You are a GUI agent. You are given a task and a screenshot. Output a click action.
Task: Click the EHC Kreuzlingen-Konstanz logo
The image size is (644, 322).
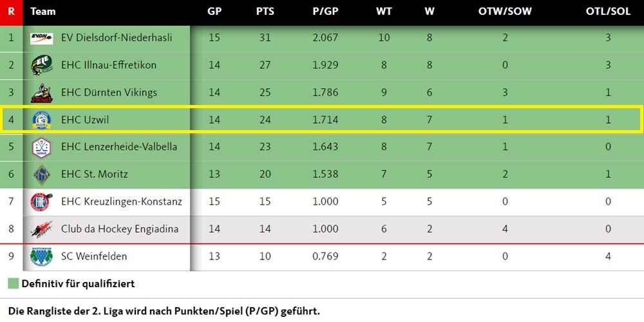(x=42, y=202)
